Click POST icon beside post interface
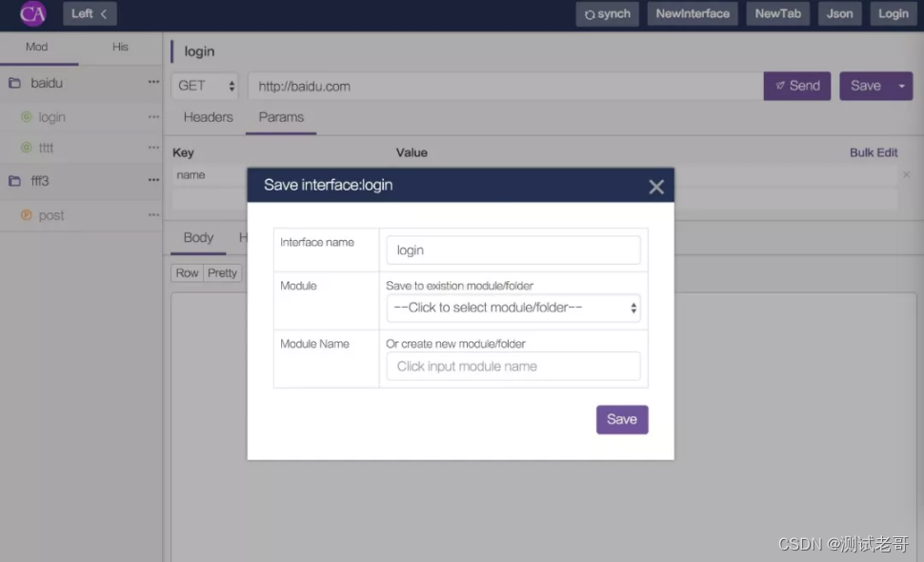924x562 pixels. tap(26, 215)
